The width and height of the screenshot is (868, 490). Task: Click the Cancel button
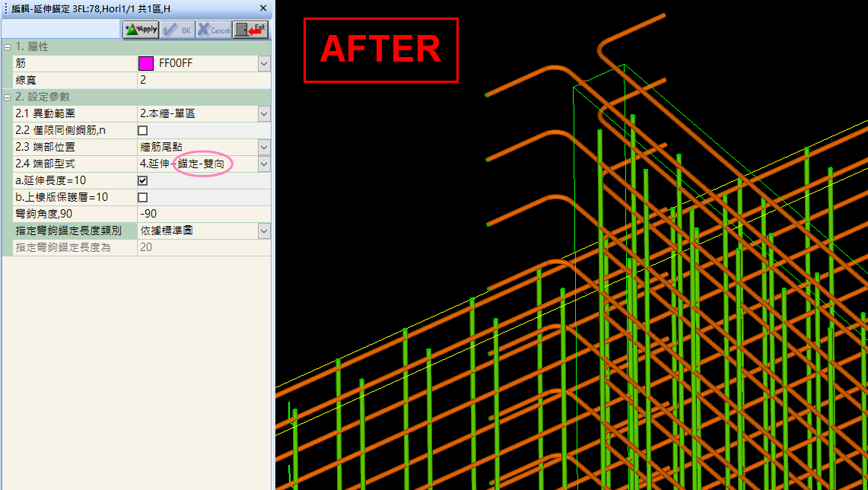pyautogui.click(x=214, y=30)
